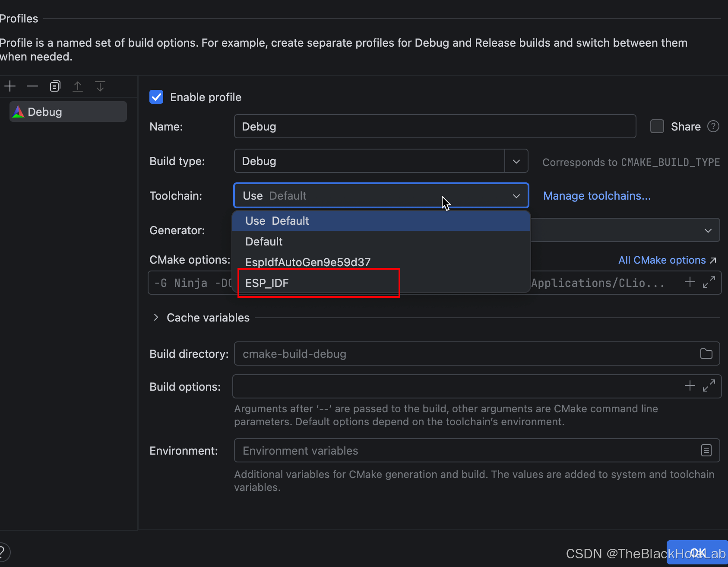This screenshot has width=728, height=567.
Task: Expand the CMake options field editor
Action: pos(709,282)
